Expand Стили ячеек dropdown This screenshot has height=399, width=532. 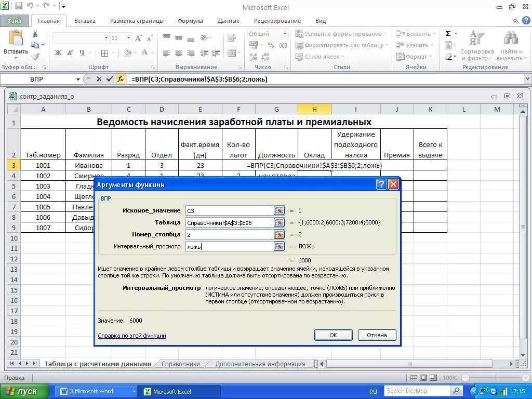pos(342,57)
